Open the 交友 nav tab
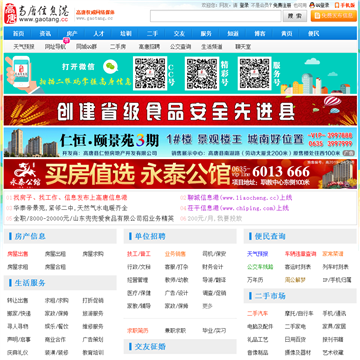The image size is (360, 360). tap(179, 33)
